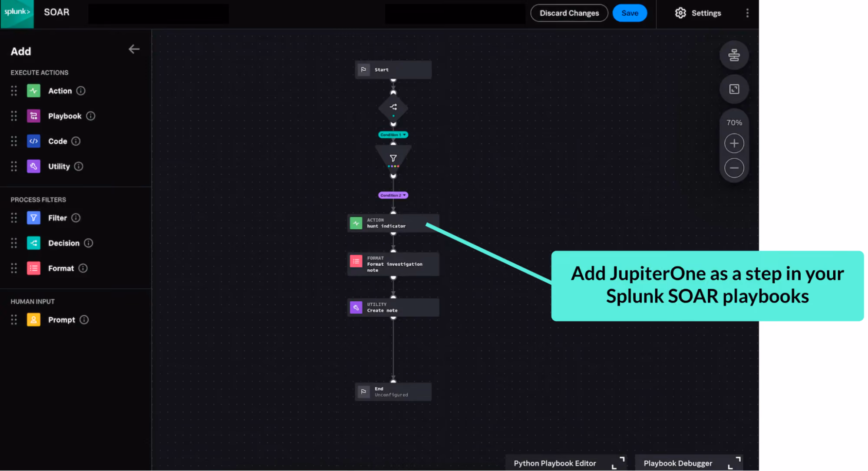
Task: Select the Create note utility node
Action: click(393, 307)
